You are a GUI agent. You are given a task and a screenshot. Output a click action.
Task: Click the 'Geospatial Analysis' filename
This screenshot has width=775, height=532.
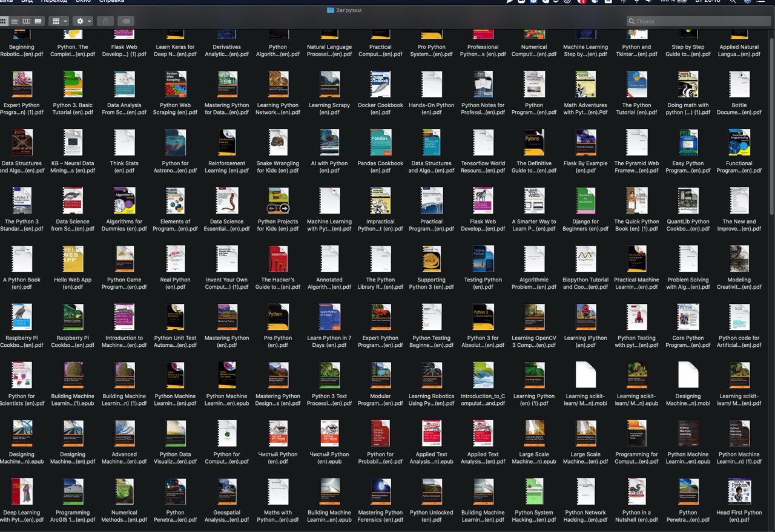coord(227,516)
